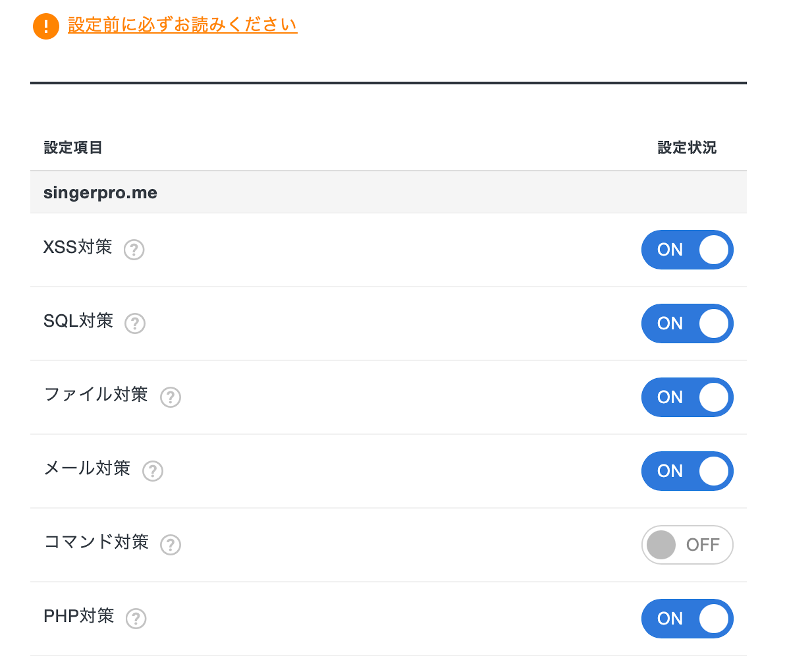Select the PHP対策 label text
Image resolution: width=785 pixels, height=672 pixels.
click(x=79, y=616)
